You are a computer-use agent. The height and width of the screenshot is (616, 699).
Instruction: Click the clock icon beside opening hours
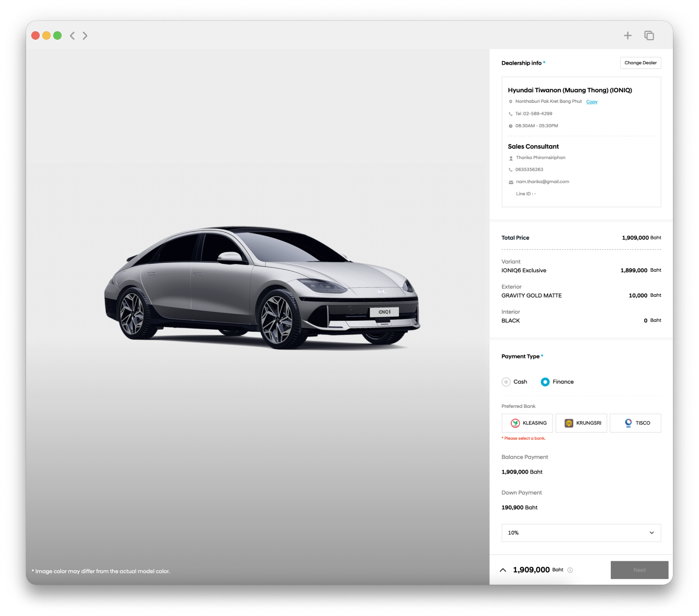[511, 126]
